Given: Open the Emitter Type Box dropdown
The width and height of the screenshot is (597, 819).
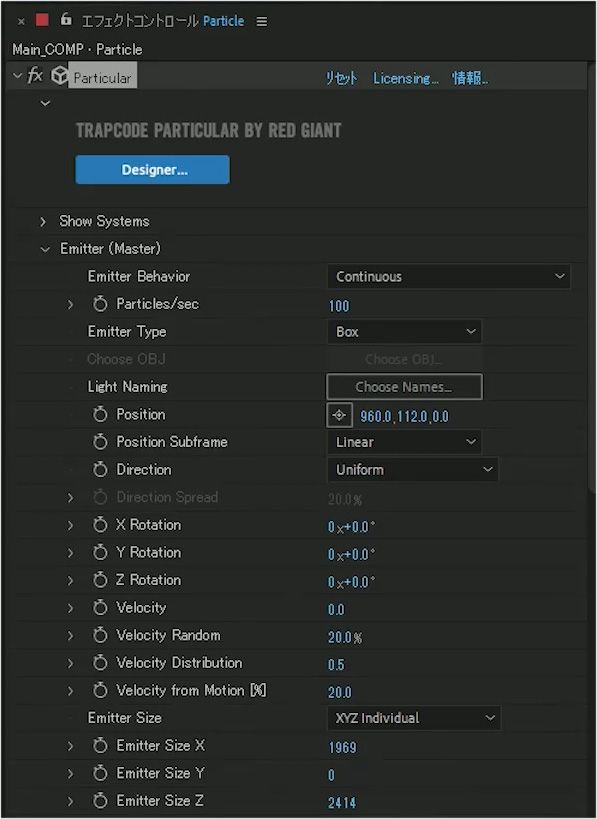Looking at the screenshot, I should [404, 332].
